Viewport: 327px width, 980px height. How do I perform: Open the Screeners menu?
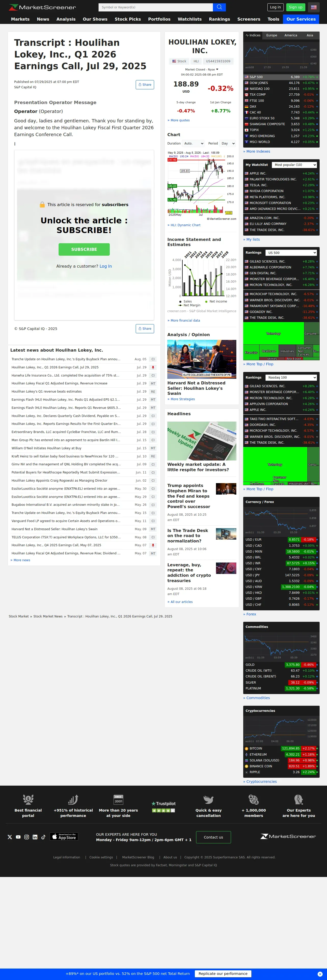tap(249, 19)
